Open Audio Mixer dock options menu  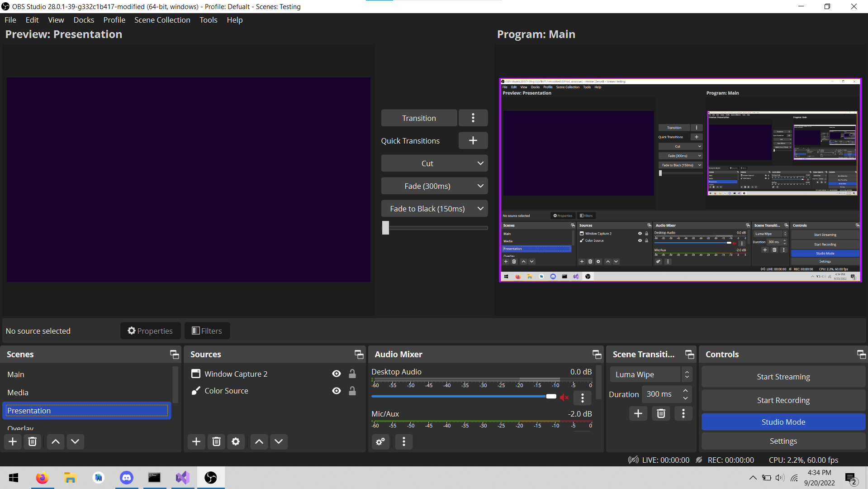[404, 441]
